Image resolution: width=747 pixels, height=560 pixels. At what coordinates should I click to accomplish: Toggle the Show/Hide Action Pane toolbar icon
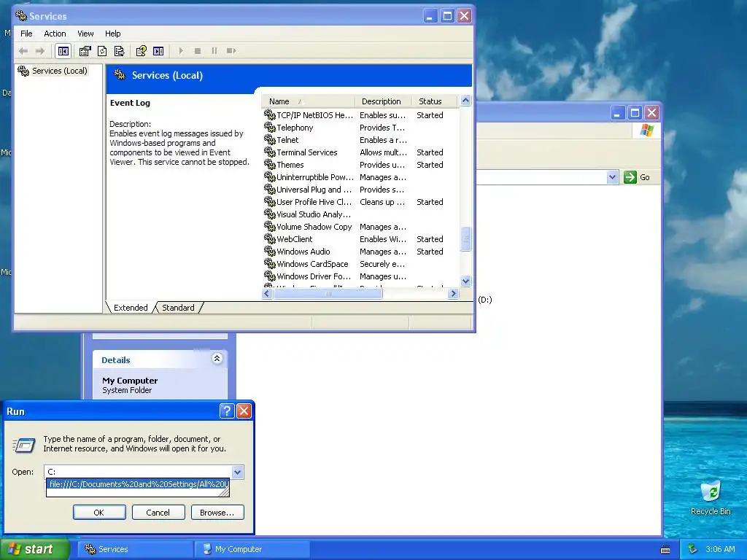[x=158, y=51]
